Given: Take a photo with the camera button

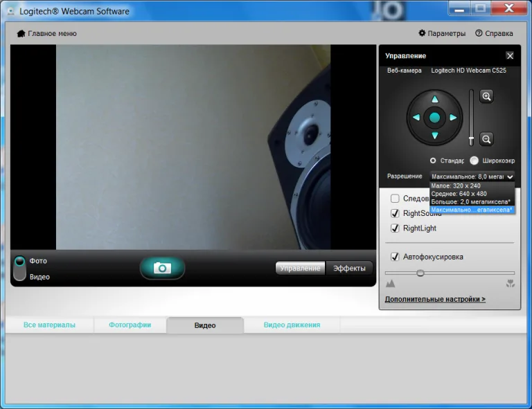Looking at the screenshot, I should click(162, 268).
